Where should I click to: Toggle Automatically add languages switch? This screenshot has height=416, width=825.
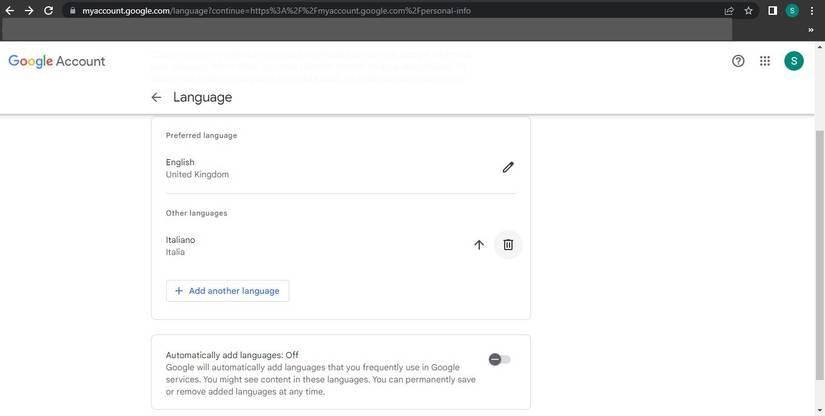click(500, 359)
